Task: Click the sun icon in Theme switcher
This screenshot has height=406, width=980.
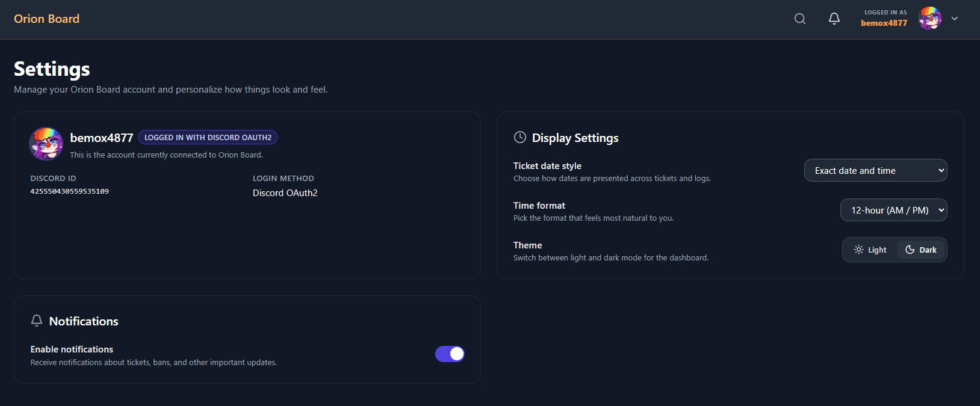Action: [x=859, y=250]
